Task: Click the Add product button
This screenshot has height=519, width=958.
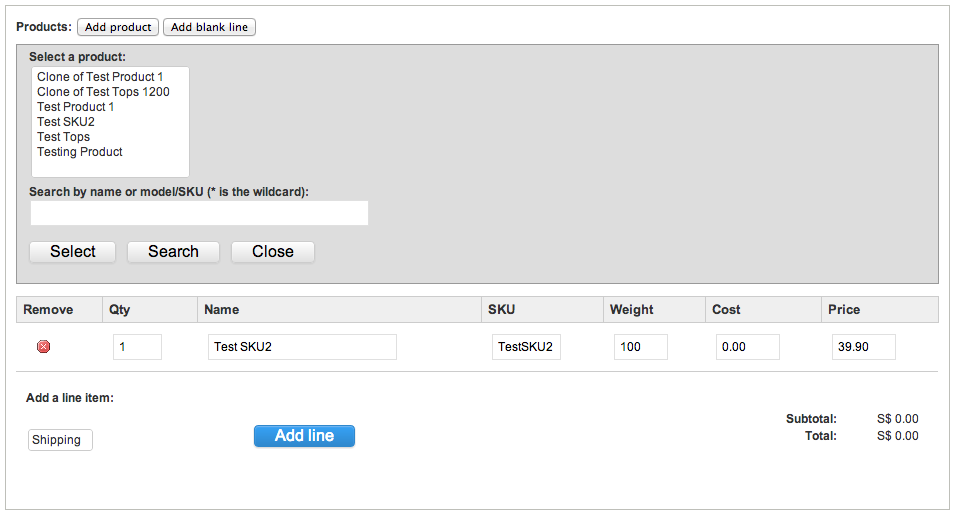Action: pyautogui.click(x=118, y=27)
